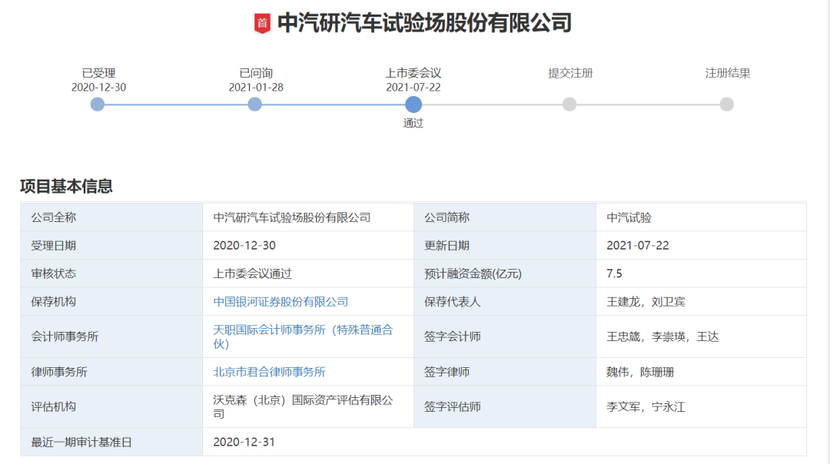The image size is (830, 464).
Task: Click the 签字律师 label cell
Action: point(505,372)
